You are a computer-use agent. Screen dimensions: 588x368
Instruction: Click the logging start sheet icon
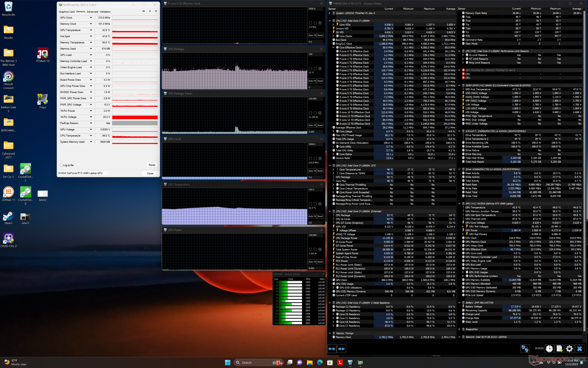559,349
